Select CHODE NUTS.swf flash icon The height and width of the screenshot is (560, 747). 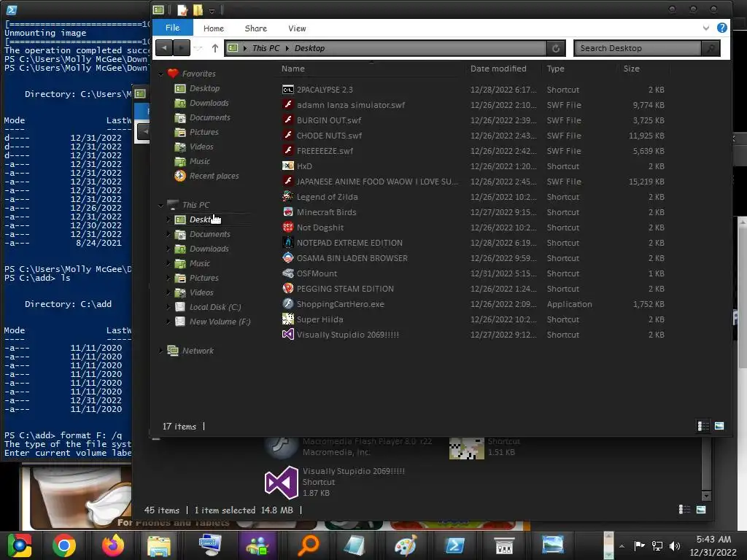[287, 135]
